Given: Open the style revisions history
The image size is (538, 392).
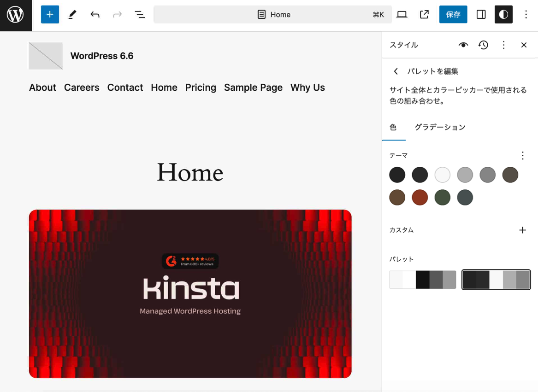Looking at the screenshot, I should [x=484, y=45].
